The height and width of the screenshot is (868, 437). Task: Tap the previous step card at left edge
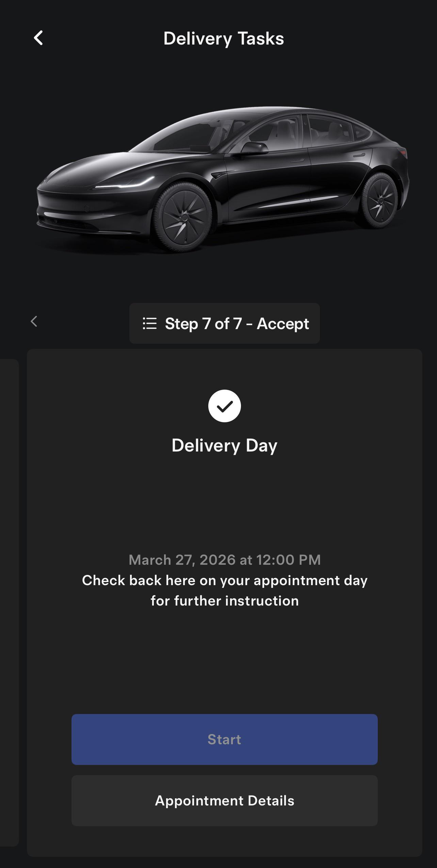(9, 602)
